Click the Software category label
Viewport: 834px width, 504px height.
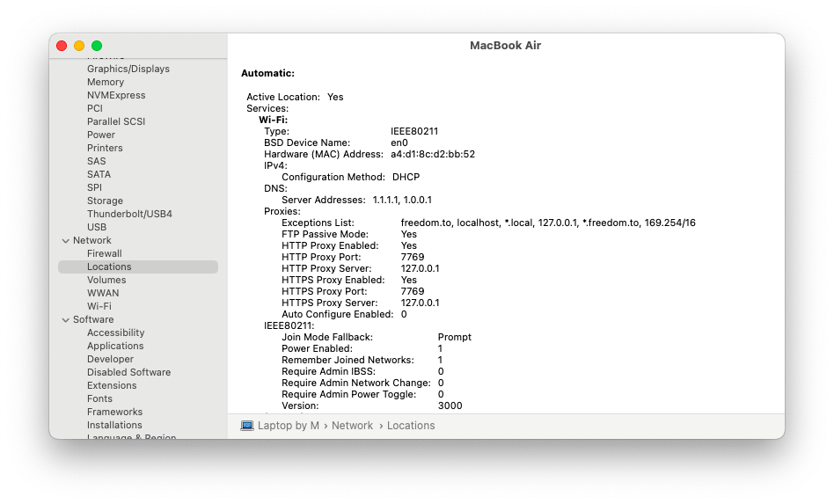[x=93, y=319]
